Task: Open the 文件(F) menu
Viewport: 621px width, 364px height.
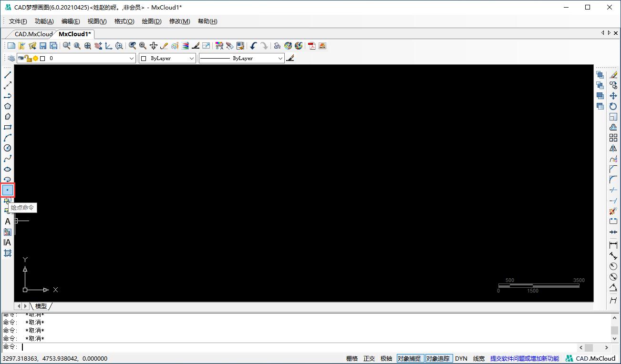Action: tap(18, 21)
